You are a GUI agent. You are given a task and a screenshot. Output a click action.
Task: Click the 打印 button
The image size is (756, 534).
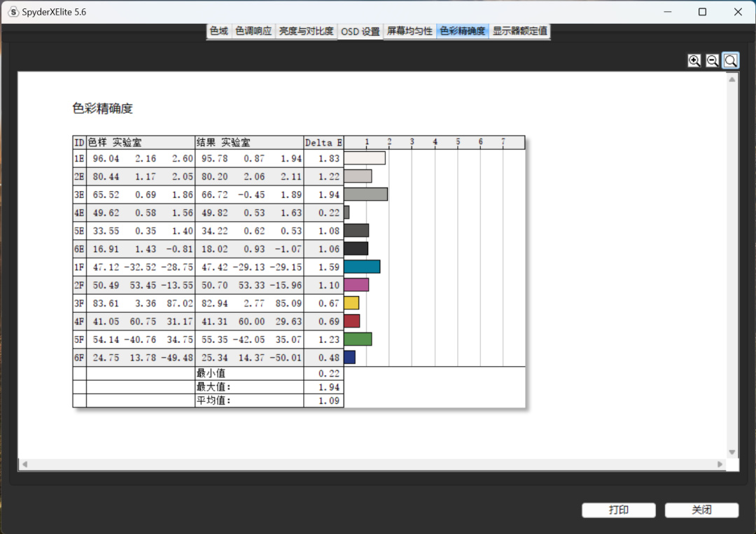(619, 510)
